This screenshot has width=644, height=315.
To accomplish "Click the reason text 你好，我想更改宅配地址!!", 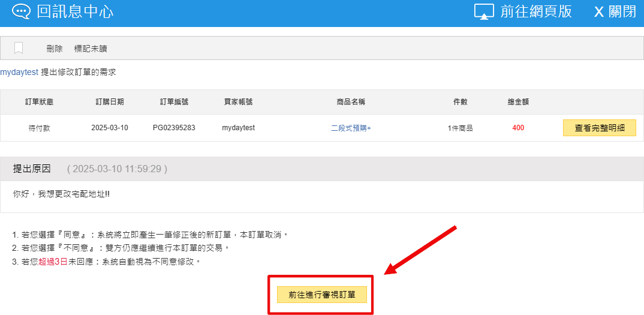I will pos(61,194).
